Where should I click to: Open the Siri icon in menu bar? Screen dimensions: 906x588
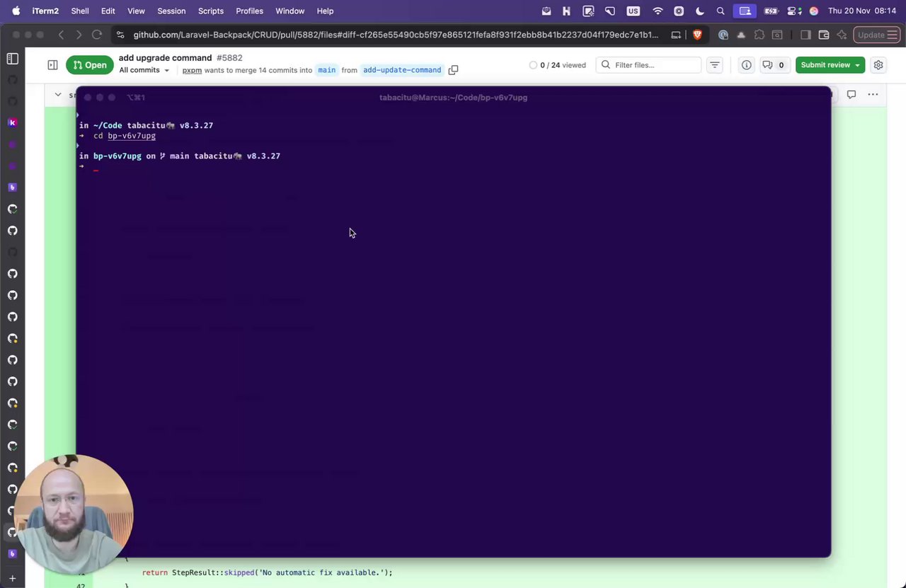814,11
